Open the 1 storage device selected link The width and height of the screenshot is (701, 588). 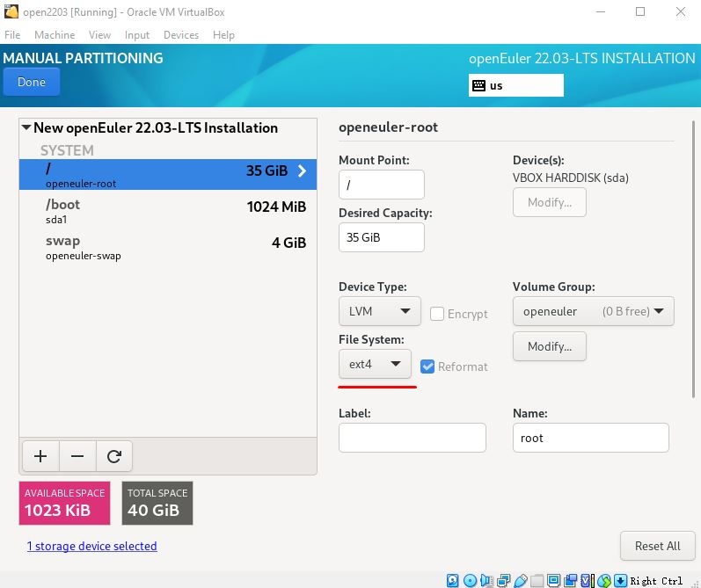(91, 546)
